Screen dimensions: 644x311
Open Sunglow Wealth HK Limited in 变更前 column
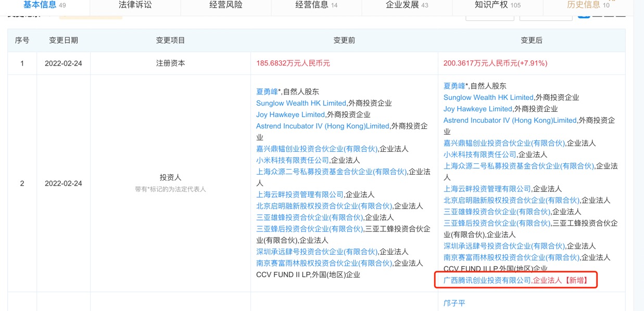pyautogui.click(x=301, y=103)
